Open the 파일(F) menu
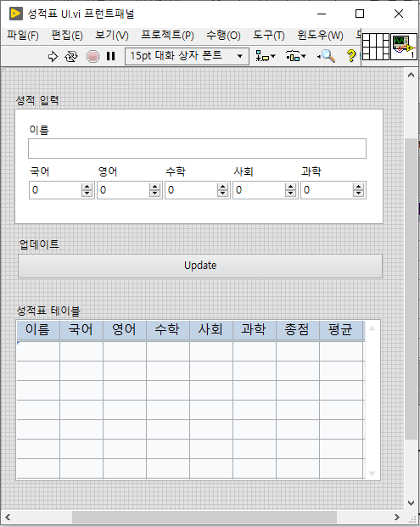 point(23,36)
